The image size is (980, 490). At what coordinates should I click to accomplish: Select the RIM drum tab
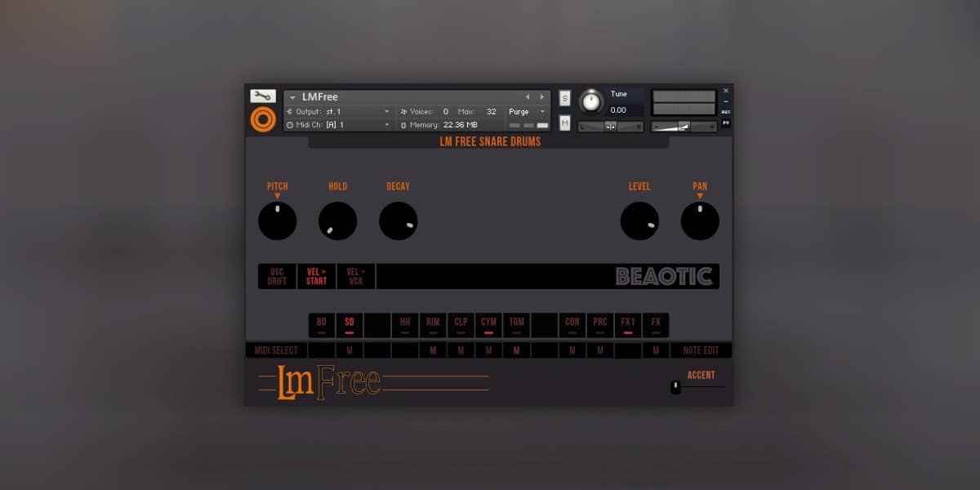pos(433,325)
